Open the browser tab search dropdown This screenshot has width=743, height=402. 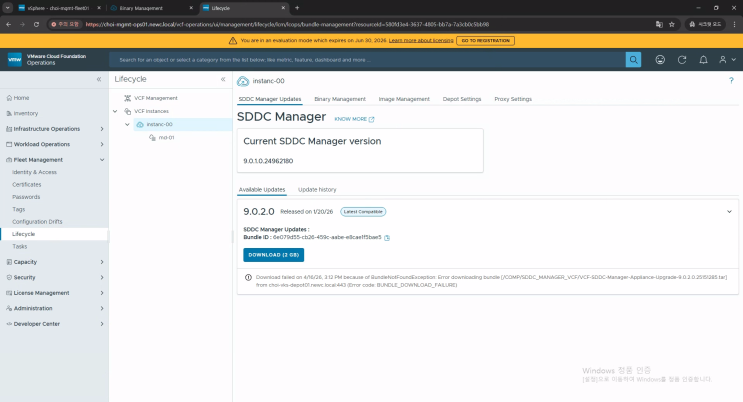click(8, 8)
